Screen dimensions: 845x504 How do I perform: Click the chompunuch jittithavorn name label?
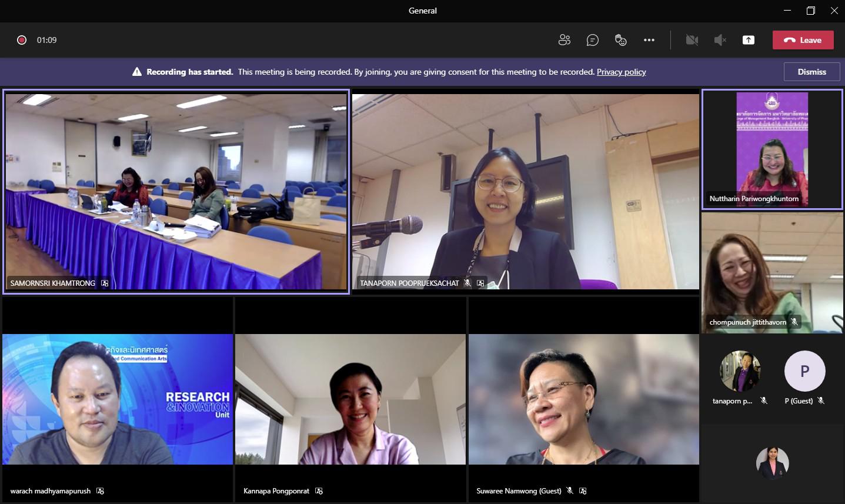(747, 322)
